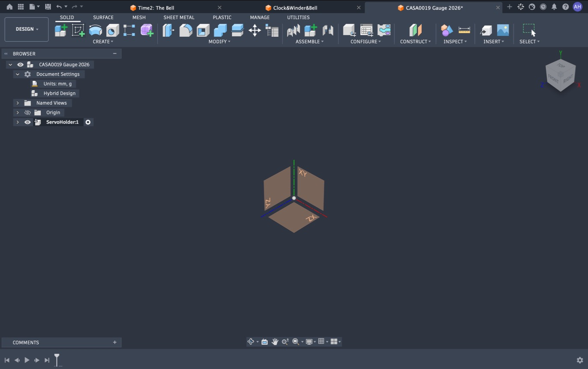Hide the ServoHolder:1 component
The image size is (588, 369).
(x=27, y=122)
